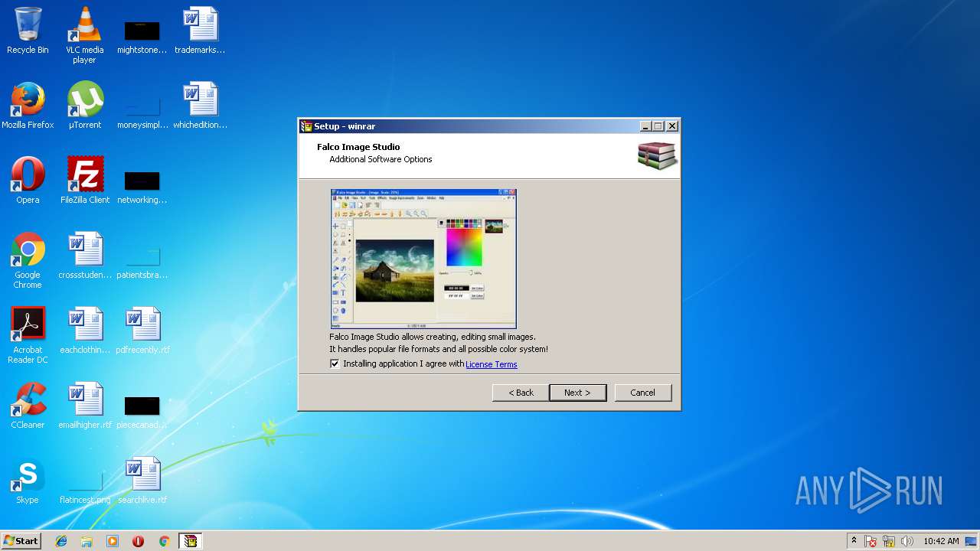Open Chrome from the taskbar
980x551 pixels.
[x=164, y=541]
